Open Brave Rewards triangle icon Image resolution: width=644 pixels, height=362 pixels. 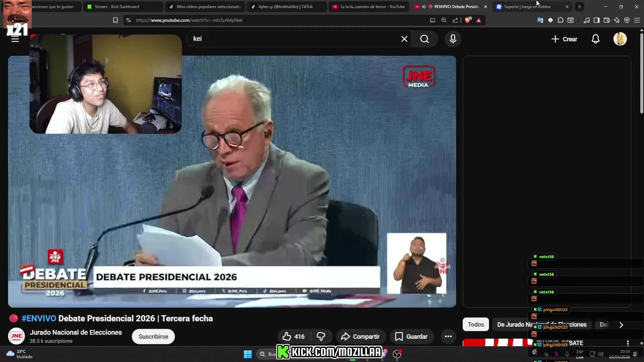click(478, 20)
